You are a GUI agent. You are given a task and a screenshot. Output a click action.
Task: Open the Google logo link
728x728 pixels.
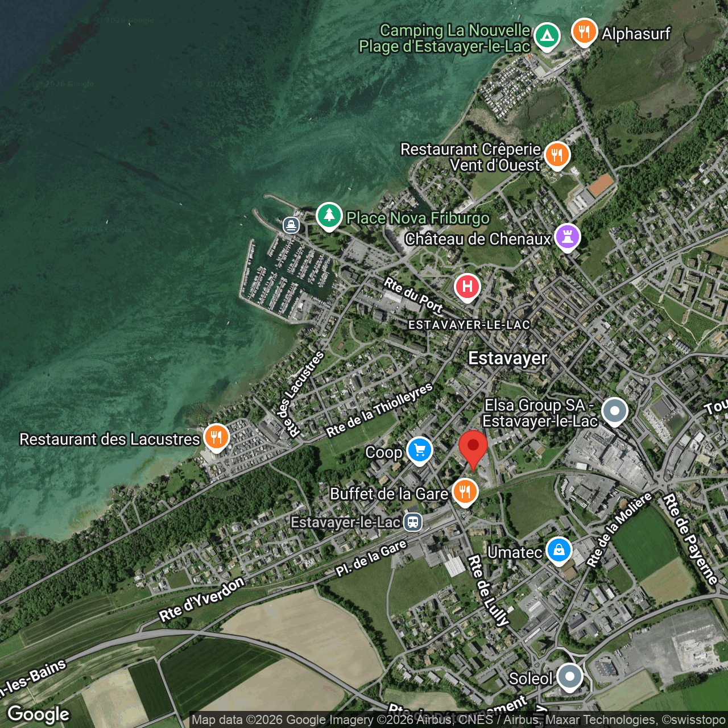point(38,714)
